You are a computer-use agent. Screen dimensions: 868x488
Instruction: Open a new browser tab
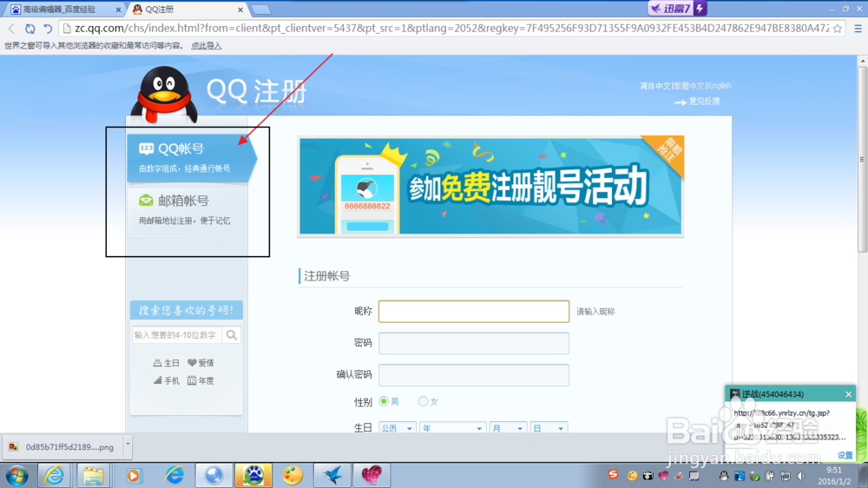click(260, 10)
